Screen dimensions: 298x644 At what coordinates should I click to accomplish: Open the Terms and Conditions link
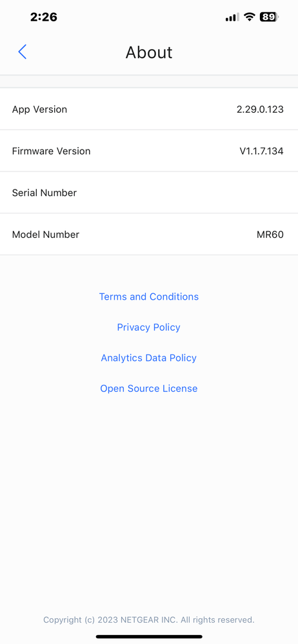[149, 297]
